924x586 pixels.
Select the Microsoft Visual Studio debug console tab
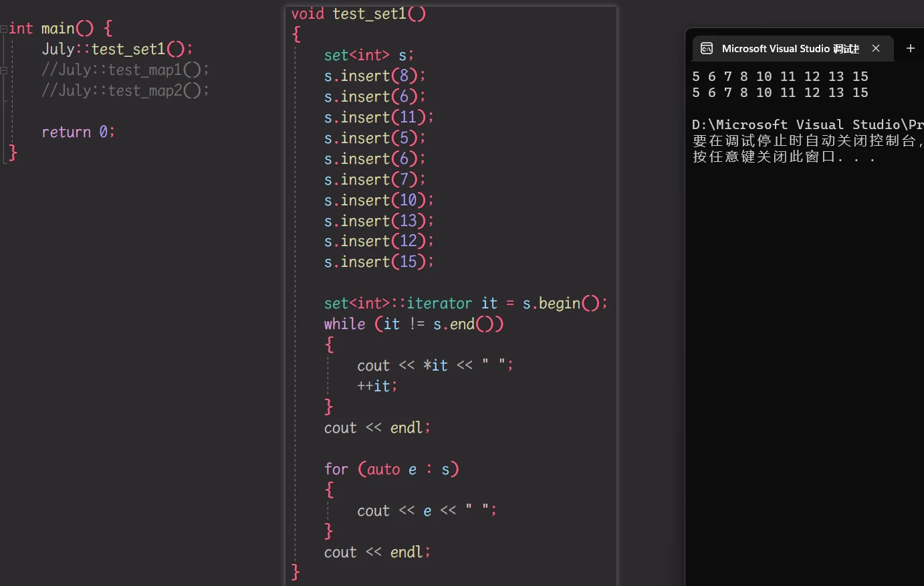point(792,49)
